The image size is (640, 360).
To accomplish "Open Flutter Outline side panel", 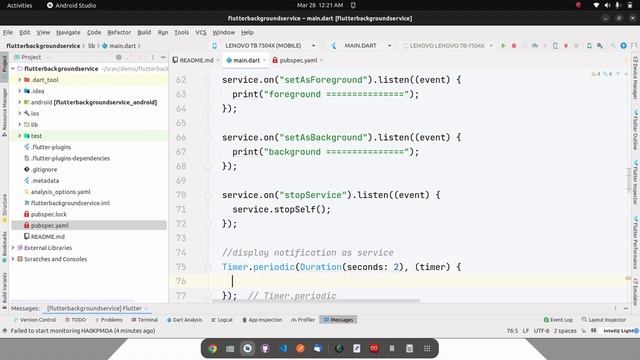I will coord(636,130).
